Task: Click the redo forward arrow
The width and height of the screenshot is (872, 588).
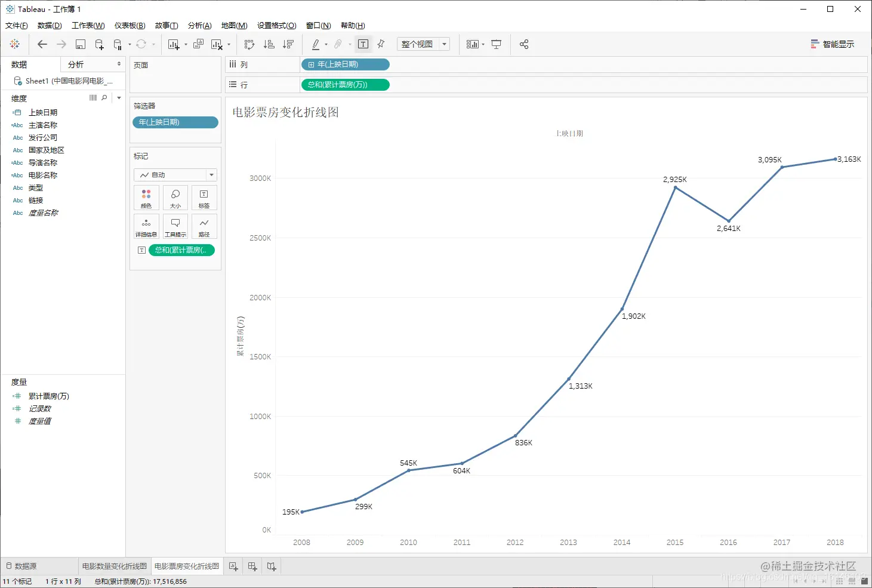Action: click(x=61, y=44)
